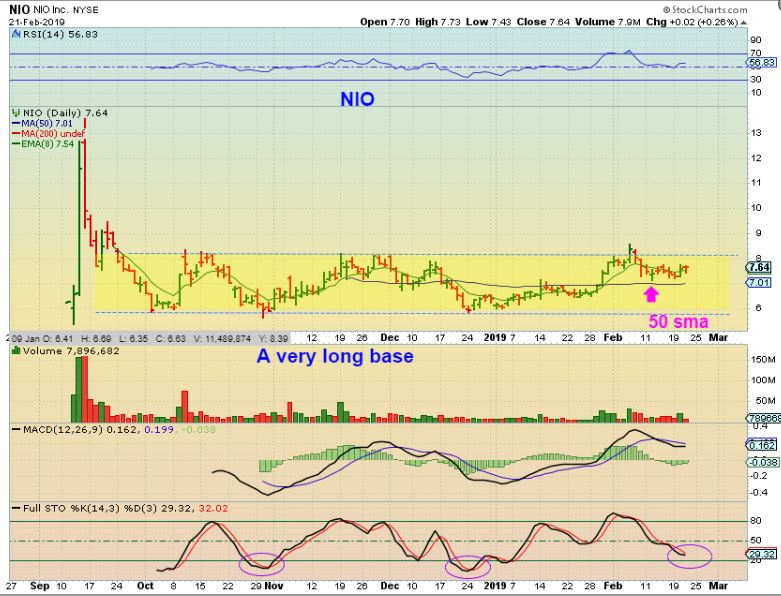This screenshot has height=596, width=781.
Task: Click the Chg +0.02 (+0.26%) value
Action: click(x=692, y=22)
